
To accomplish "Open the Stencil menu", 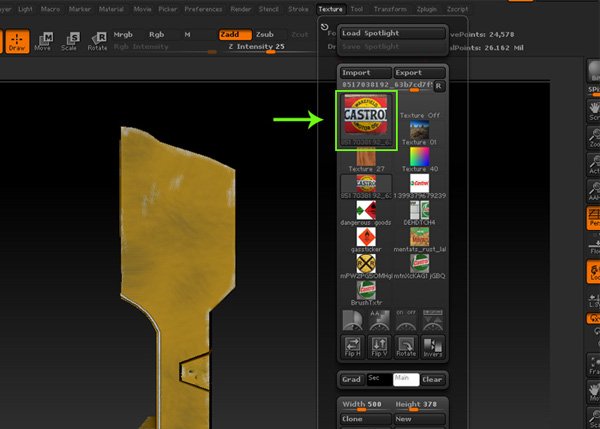I will click(269, 9).
